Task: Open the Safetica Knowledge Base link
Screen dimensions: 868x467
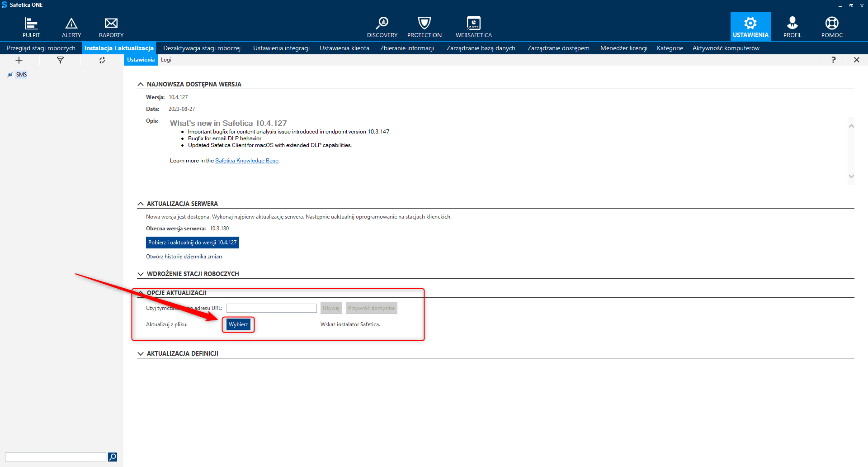Action: [246, 161]
